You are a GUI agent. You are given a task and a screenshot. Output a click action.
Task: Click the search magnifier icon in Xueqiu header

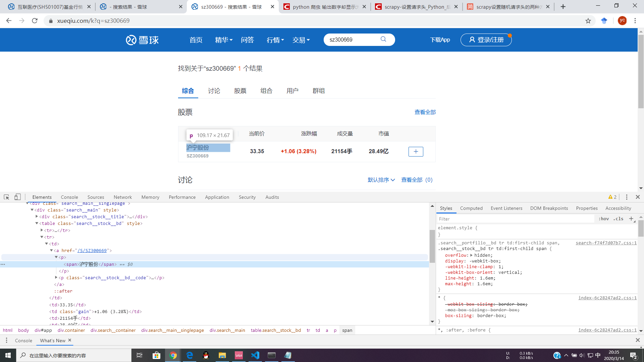pos(383,39)
